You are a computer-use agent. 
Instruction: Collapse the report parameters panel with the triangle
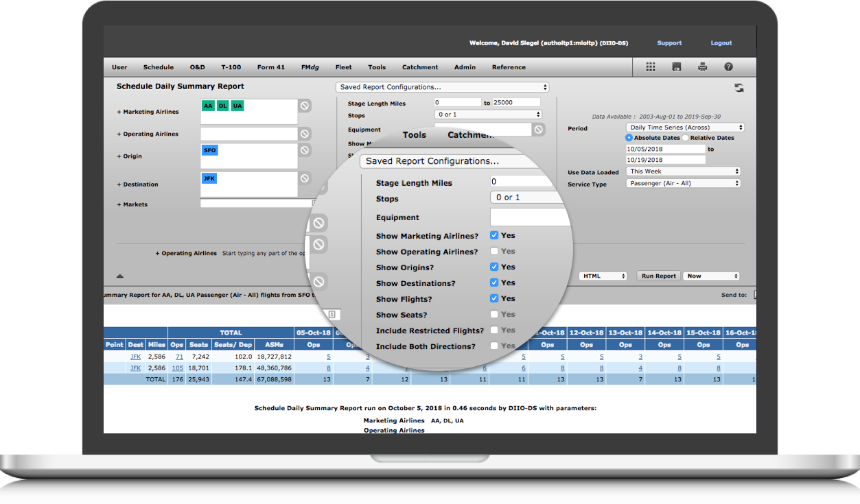click(120, 276)
